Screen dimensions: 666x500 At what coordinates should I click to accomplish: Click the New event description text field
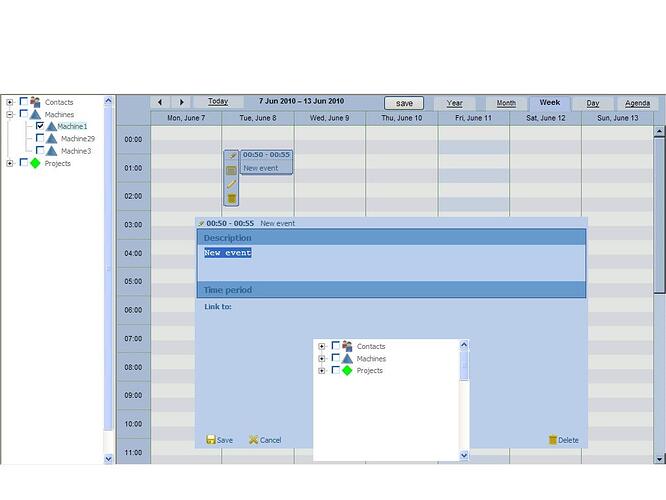391,263
